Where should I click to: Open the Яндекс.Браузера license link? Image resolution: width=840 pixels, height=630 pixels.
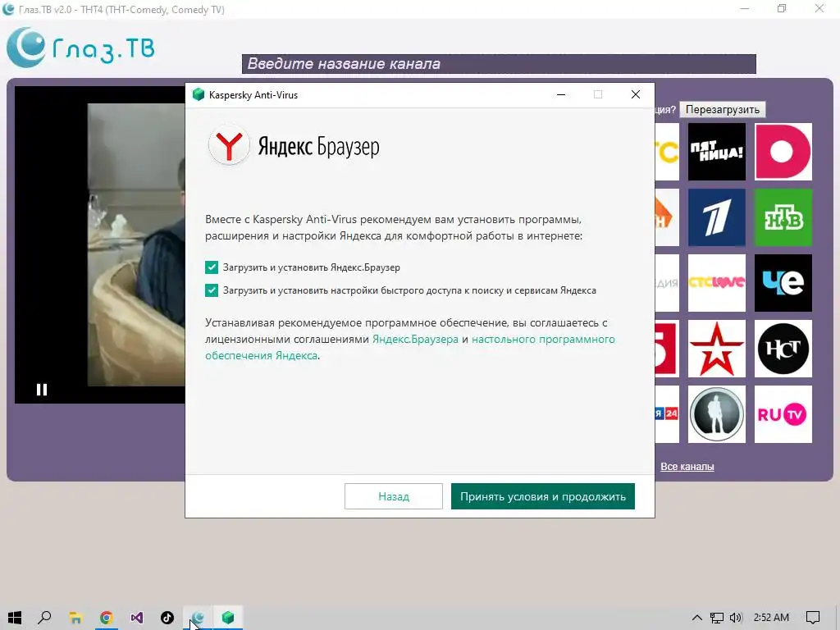point(415,339)
